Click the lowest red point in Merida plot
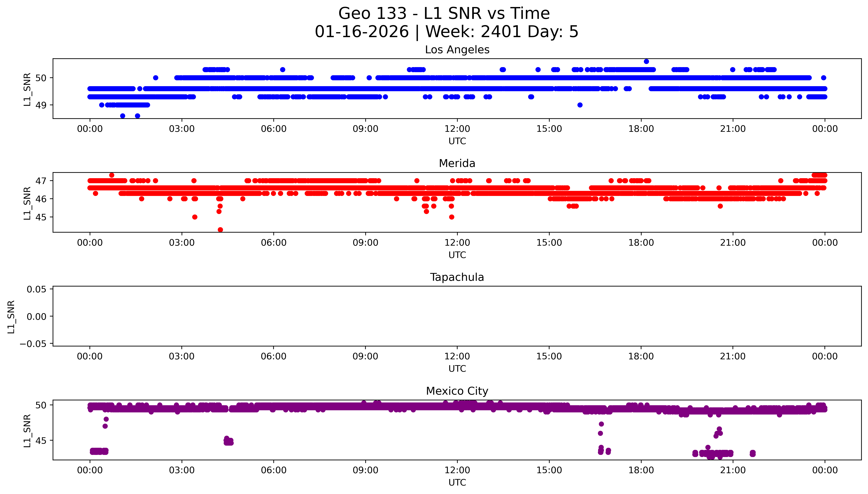Viewport: 868px width, 494px height. click(x=220, y=230)
